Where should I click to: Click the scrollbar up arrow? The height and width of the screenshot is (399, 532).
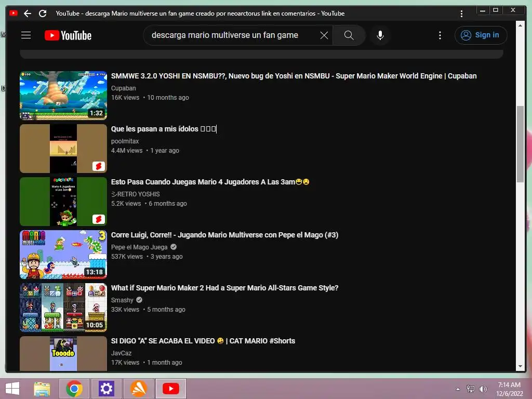coord(520,25)
